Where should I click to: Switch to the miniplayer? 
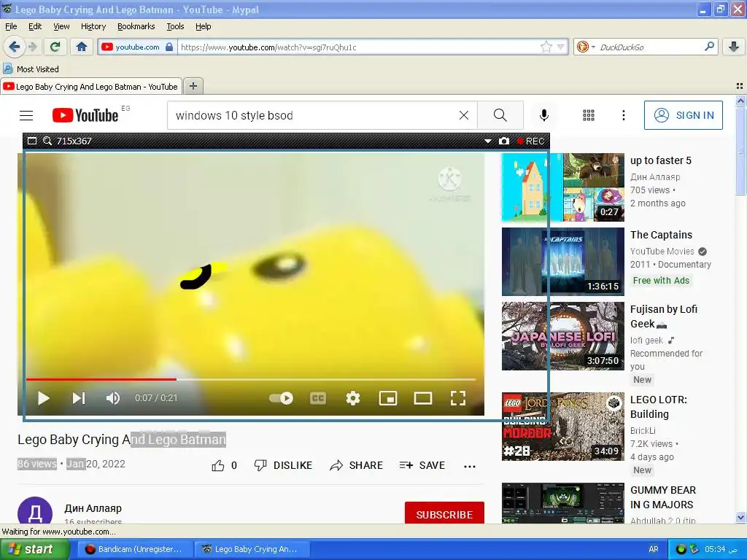[388, 398]
